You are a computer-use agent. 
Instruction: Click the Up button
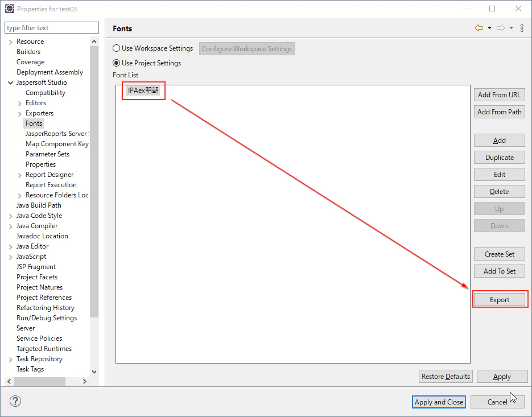(499, 209)
